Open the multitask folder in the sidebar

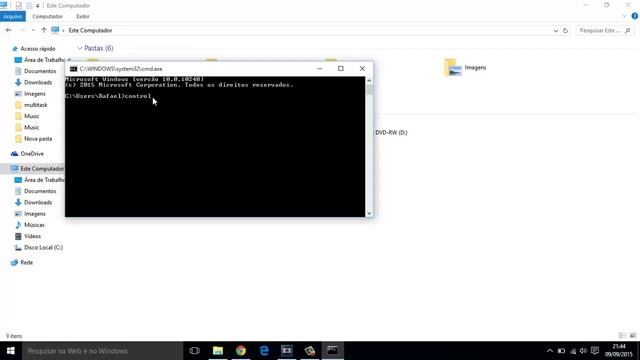point(36,105)
